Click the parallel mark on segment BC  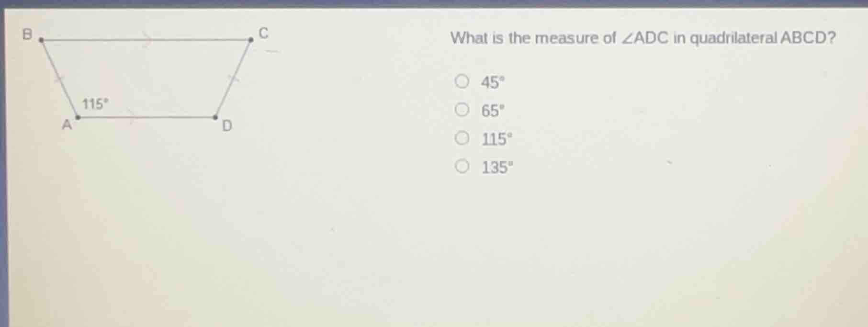coord(147,38)
